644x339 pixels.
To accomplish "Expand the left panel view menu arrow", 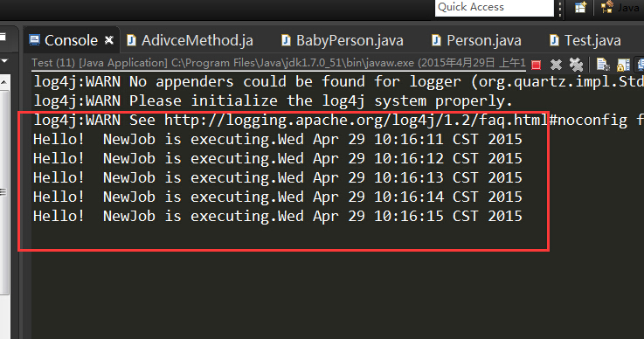I will click(x=5, y=61).
